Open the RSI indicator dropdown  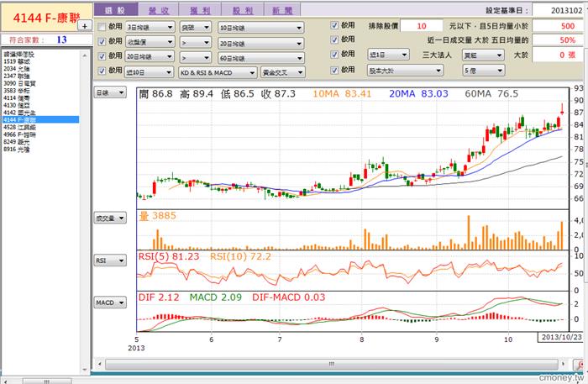pyautogui.click(x=110, y=260)
